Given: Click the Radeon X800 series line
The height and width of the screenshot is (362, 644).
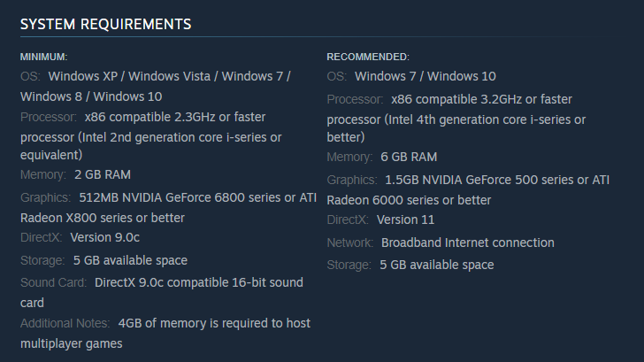Looking at the screenshot, I should click(103, 218).
